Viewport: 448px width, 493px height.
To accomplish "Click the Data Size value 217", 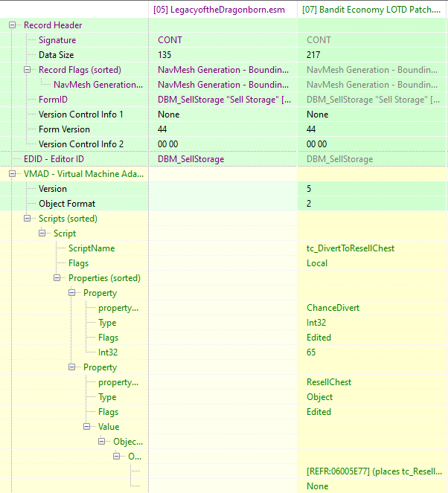I will click(313, 55).
